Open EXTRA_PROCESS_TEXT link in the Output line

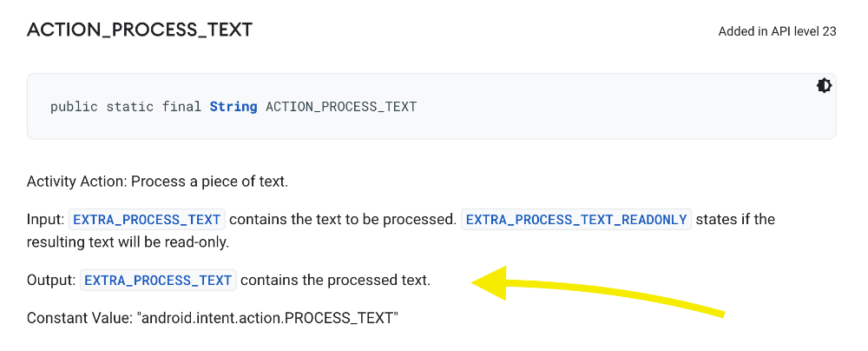(x=158, y=280)
